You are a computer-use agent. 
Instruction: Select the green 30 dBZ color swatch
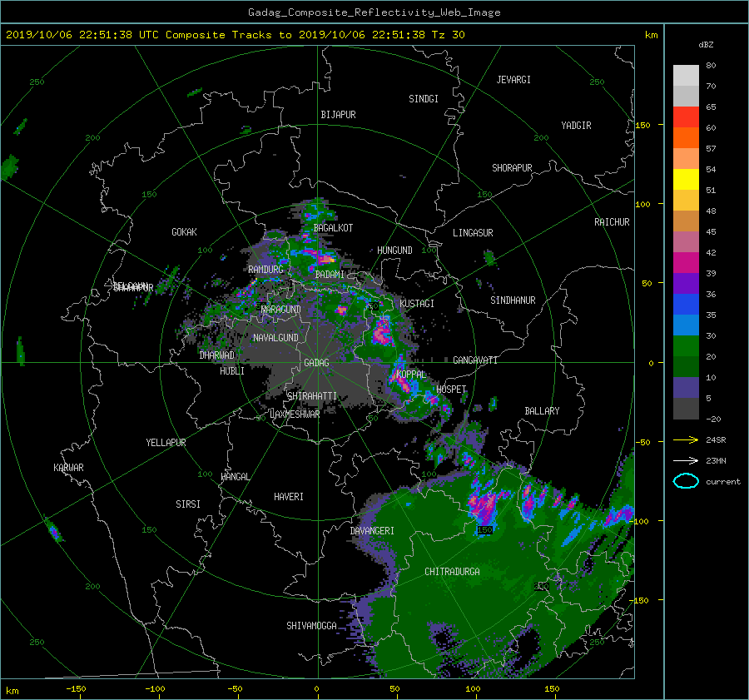click(686, 345)
